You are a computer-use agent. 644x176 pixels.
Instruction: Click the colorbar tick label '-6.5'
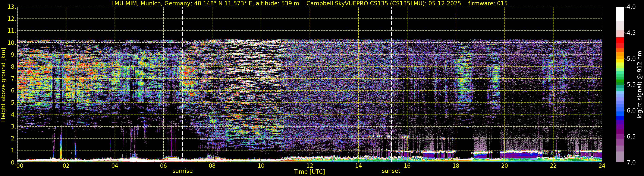tap(630, 137)
